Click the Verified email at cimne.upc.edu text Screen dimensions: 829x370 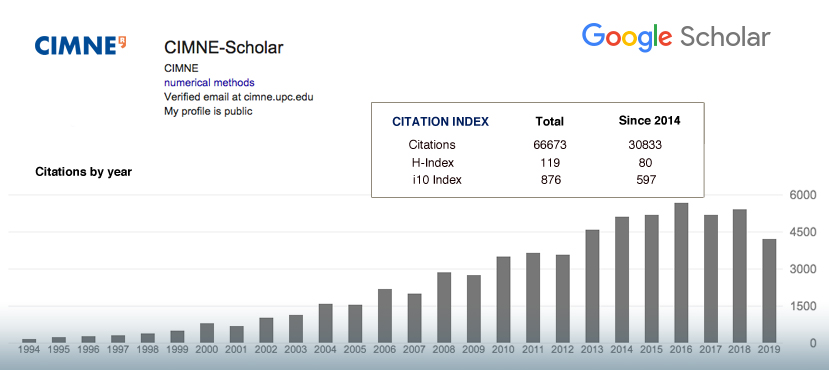(239, 97)
